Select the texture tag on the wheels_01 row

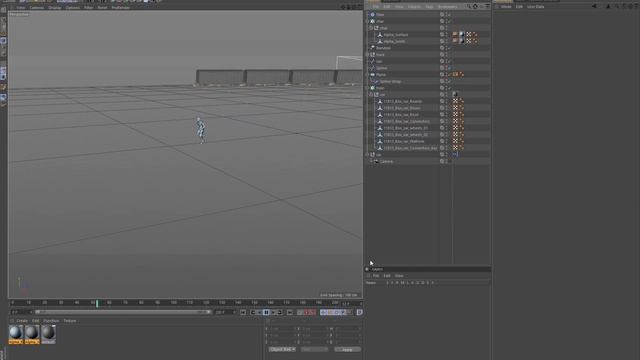(455, 128)
